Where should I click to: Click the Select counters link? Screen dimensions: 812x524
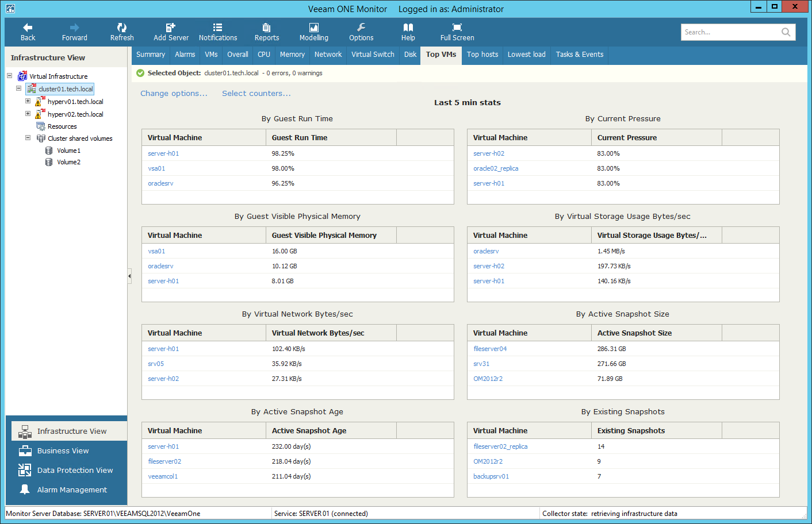pyautogui.click(x=256, y=94)
